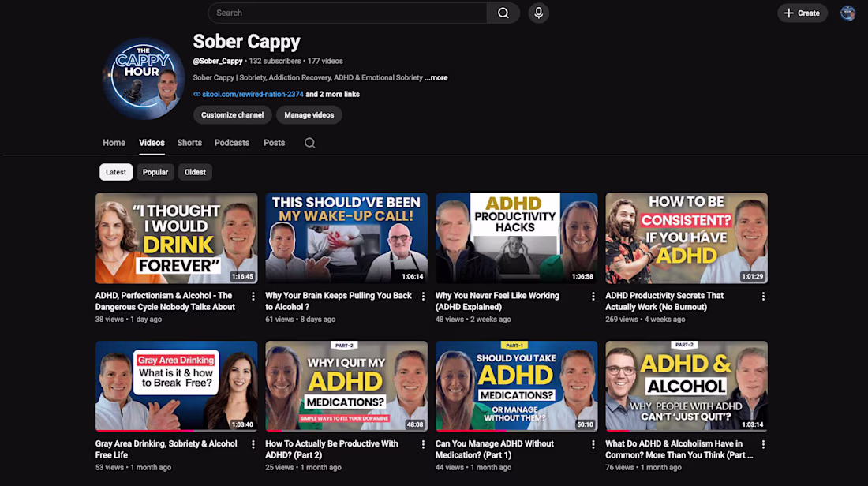Open options menu for Why Your Brain Keeps Pulling video
The image size is (868, 486).
423,297
